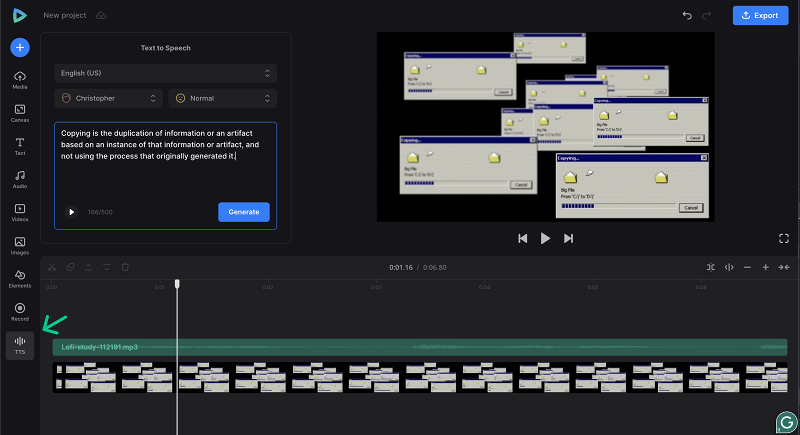This screenshot has width=800, height=435.
Task: Click the video preview canvas
Action: click(545, 127)
